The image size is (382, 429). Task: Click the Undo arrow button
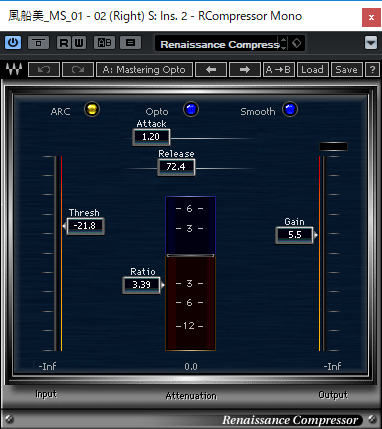(44, 70)
